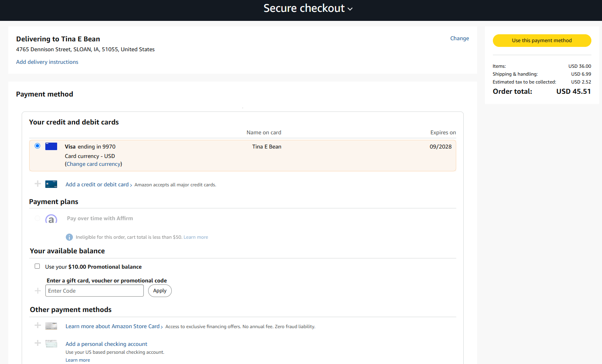
Task: Click the blue Visa card icon
Action: 51,147
